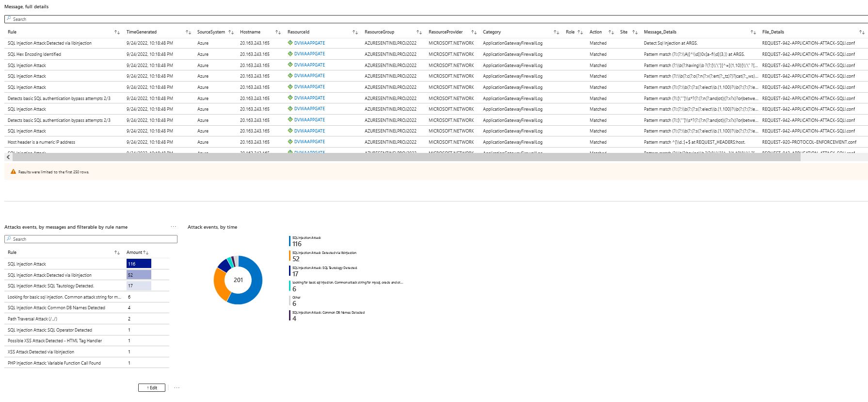The width and height of the screenshot is (868, 402).
Task: Sort the Amount column in attacks table
Action: pyautogui.click(x=145, y=252)
